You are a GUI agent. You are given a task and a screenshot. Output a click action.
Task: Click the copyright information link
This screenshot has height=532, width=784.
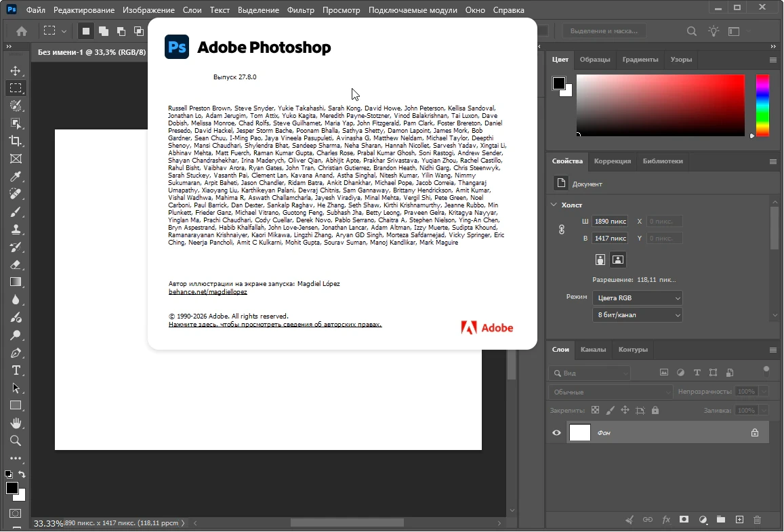coord(275,325)
